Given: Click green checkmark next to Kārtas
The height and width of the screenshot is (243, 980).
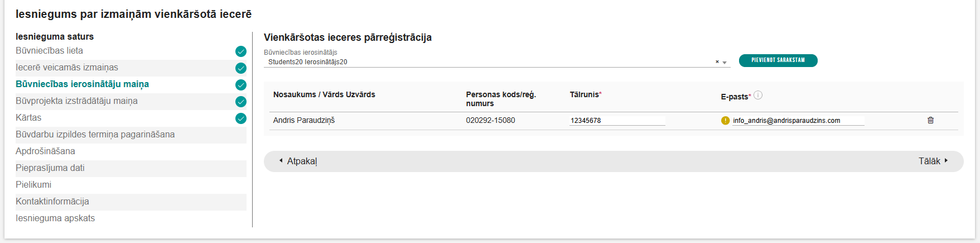Looking at the screenshot, I should click(241, 118).
